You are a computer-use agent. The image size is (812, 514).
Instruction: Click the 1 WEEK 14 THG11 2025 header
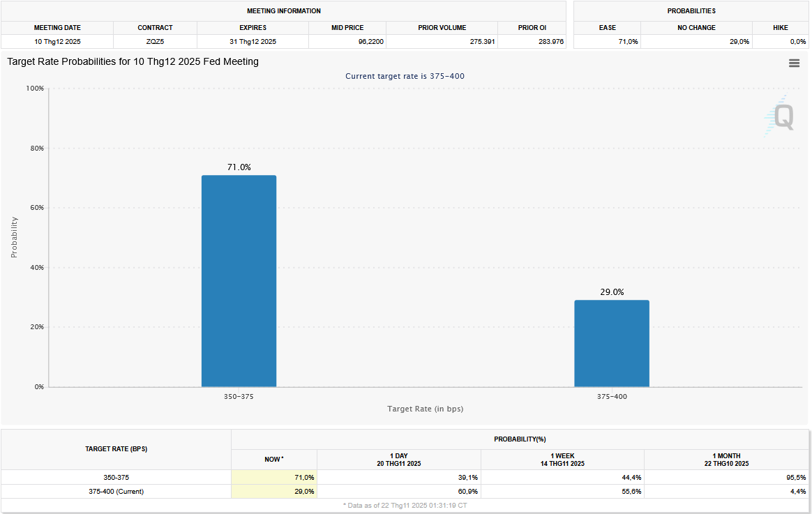[x=562, y=460]
